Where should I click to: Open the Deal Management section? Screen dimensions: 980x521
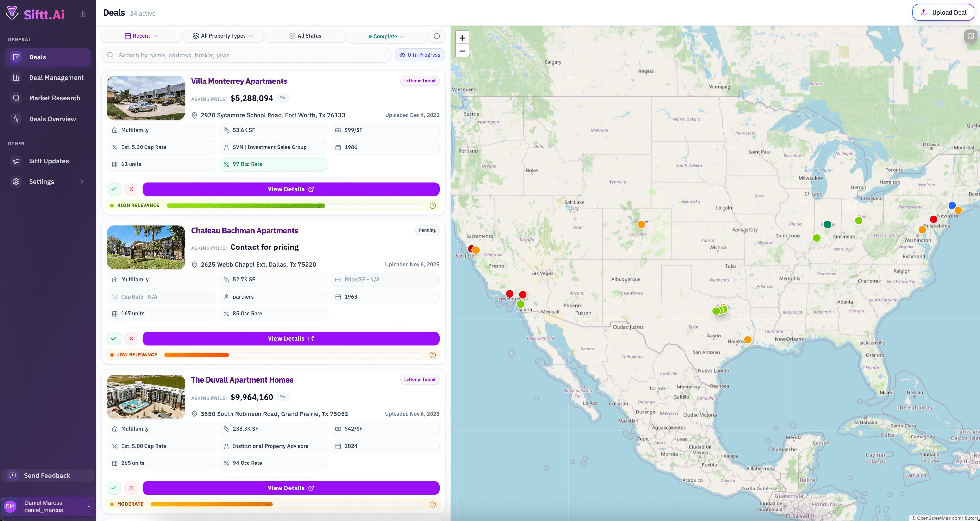pos(56,77)
